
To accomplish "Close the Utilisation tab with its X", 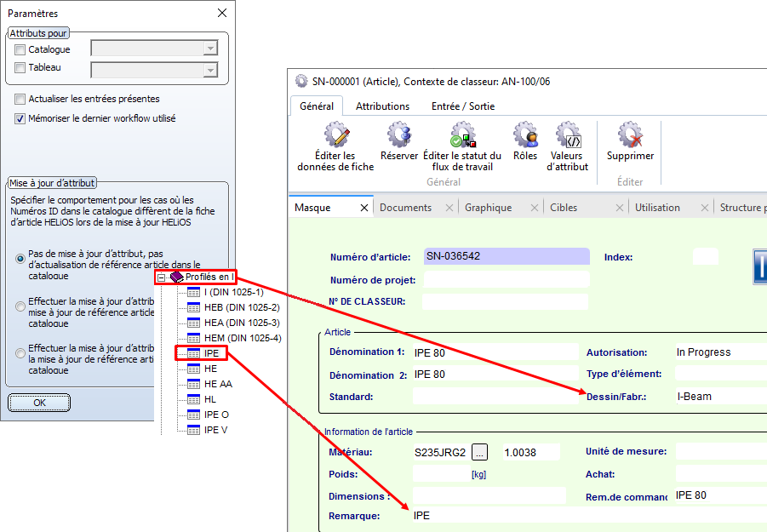I will click(x=704, y=208).
